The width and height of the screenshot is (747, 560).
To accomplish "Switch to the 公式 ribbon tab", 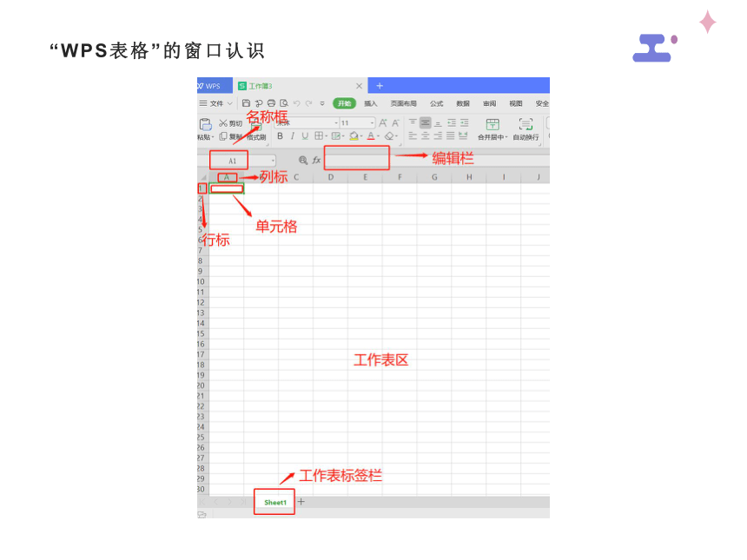I will 436,103.
